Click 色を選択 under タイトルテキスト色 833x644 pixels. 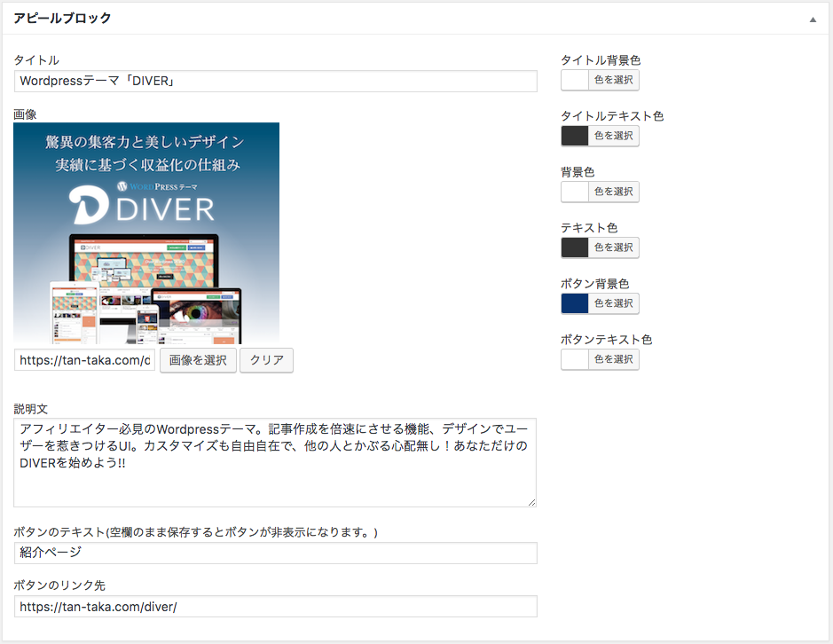click(x=614, y=136)
